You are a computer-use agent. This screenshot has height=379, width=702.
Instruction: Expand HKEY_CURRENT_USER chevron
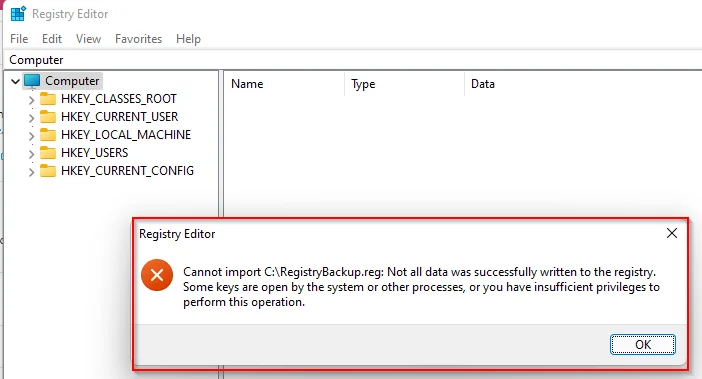coord(31,118)
